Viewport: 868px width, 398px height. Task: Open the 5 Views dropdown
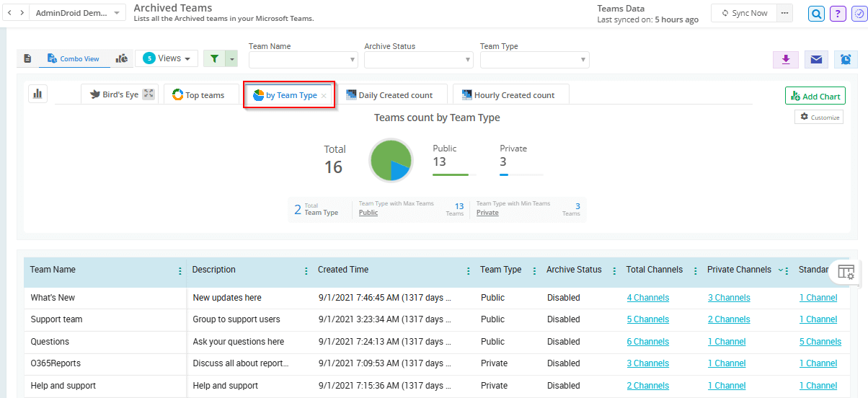167,58
